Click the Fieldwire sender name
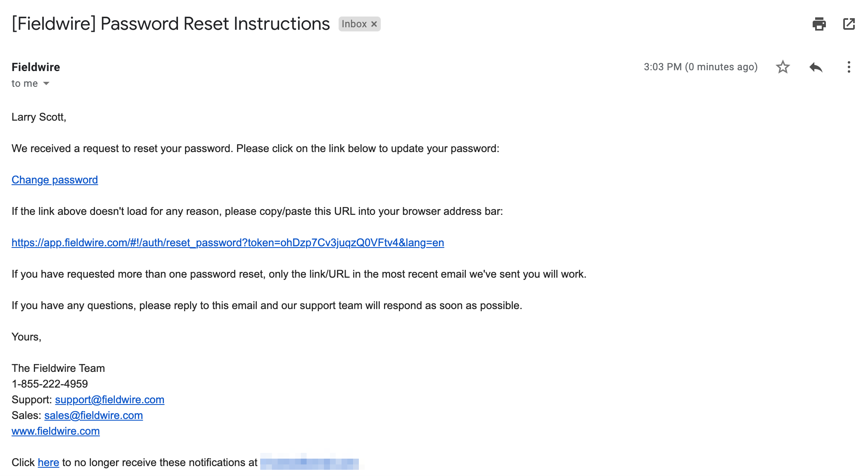Screen dimensions: 868x476 click(36, 67)
